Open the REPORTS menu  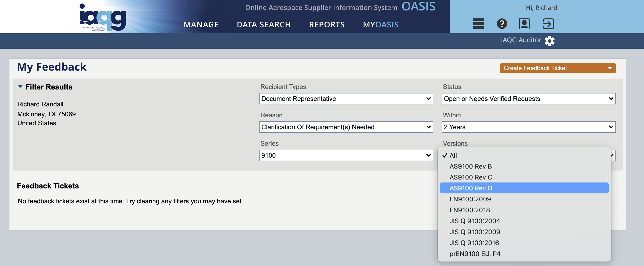[327, 25]
